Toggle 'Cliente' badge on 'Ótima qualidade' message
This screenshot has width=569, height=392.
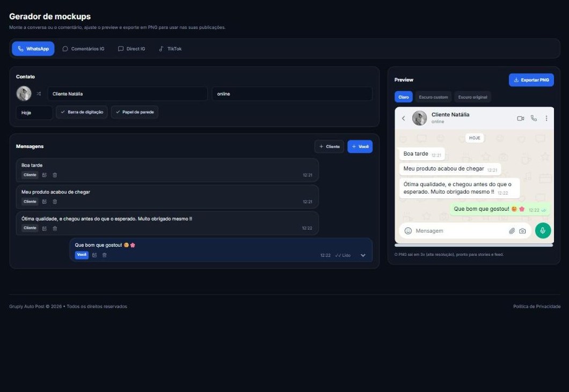tap(30, 228)
